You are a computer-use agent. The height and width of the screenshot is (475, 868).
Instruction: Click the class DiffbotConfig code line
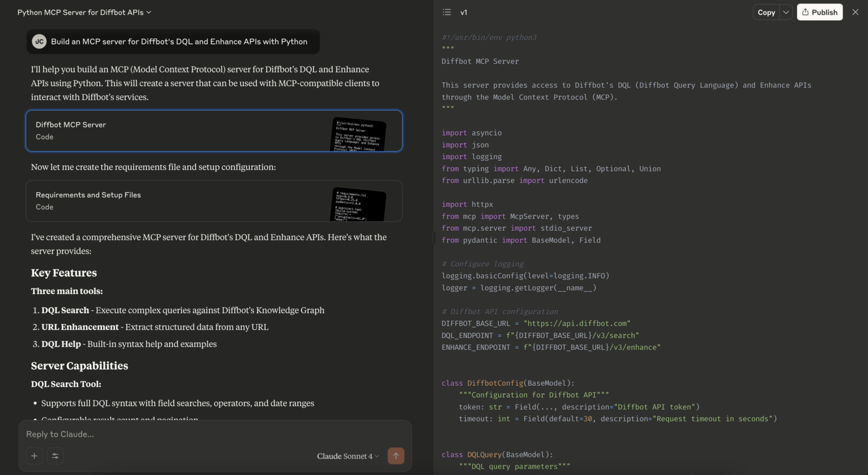pyautogui.click(x=508, y=383)
